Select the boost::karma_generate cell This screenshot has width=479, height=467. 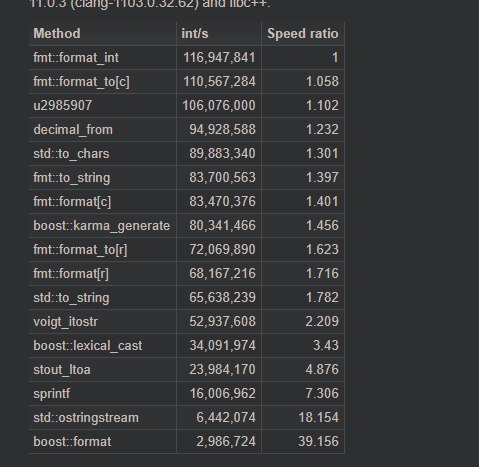pos(102,226)
